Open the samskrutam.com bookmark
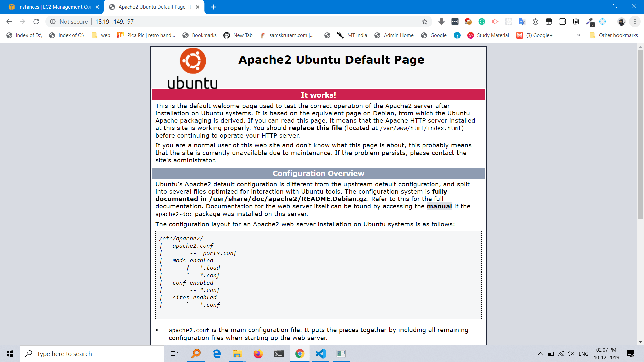This screenshot has width=644, height=362. (x=287, y=35)
